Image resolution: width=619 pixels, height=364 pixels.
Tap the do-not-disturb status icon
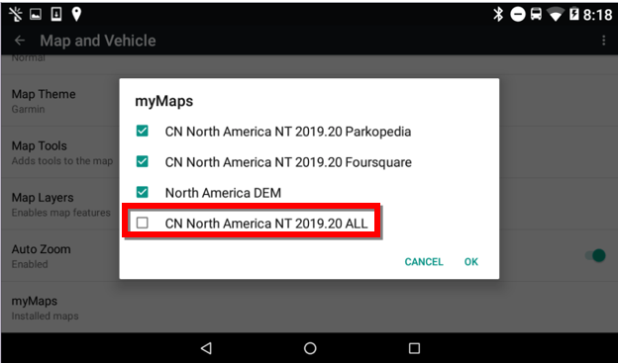(x=518, y=15)
